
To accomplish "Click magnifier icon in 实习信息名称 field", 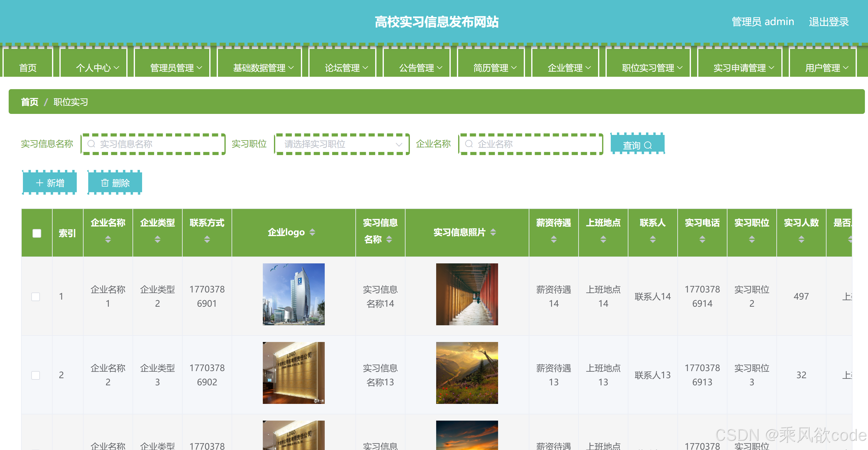I will pyautogui.click(x=91, y=144).
